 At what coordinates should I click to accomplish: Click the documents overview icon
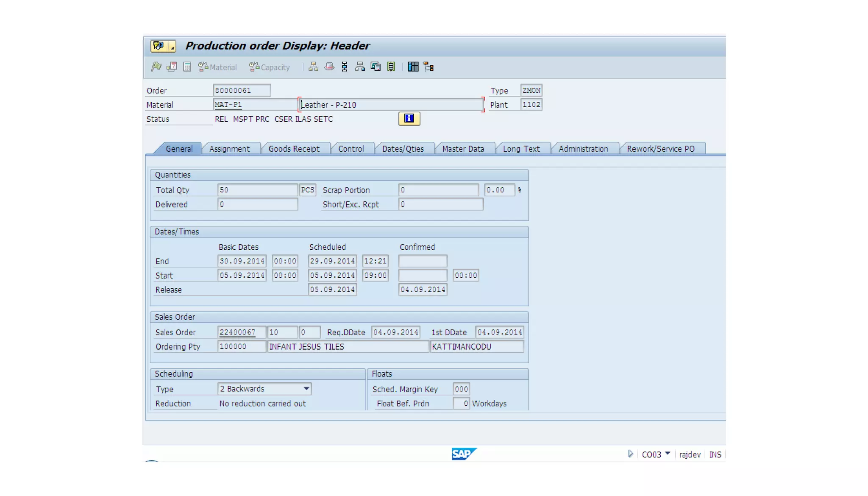coord(376,67)
